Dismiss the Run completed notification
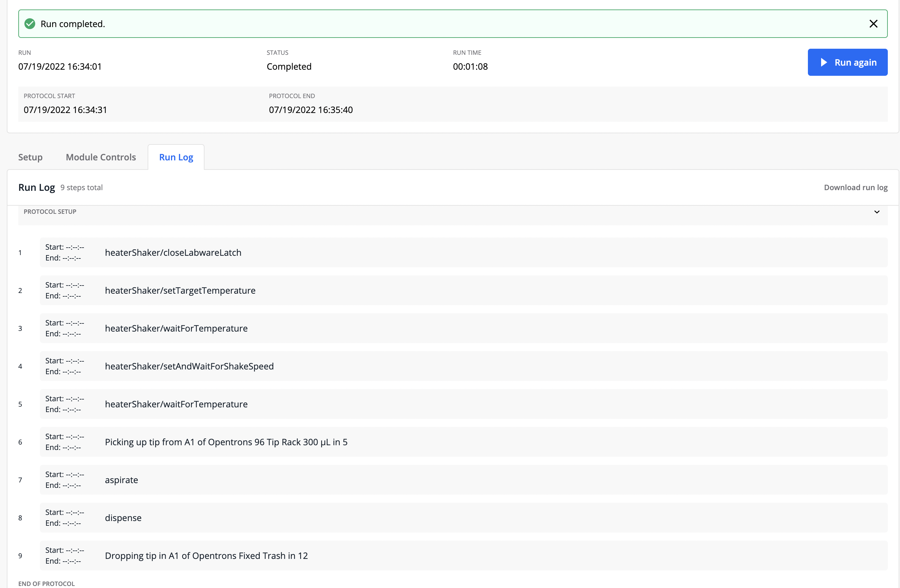This screenshot has height=588, width=900. [874, 23]
